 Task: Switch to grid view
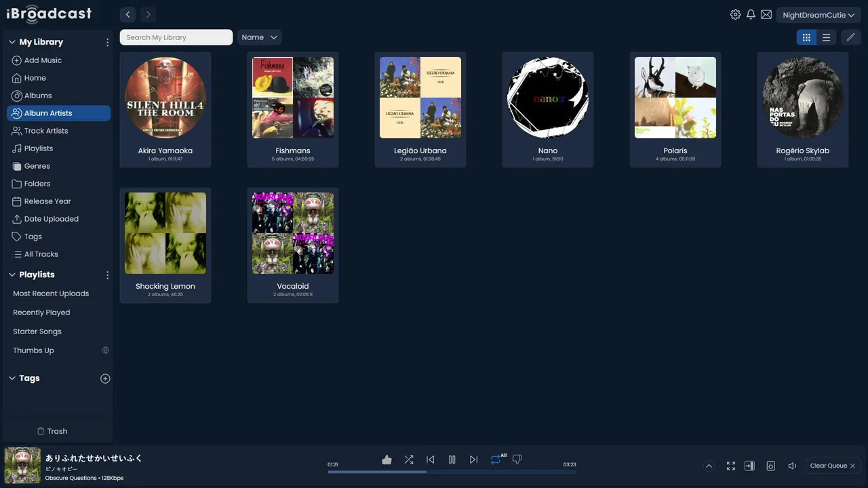coord(806,37)
